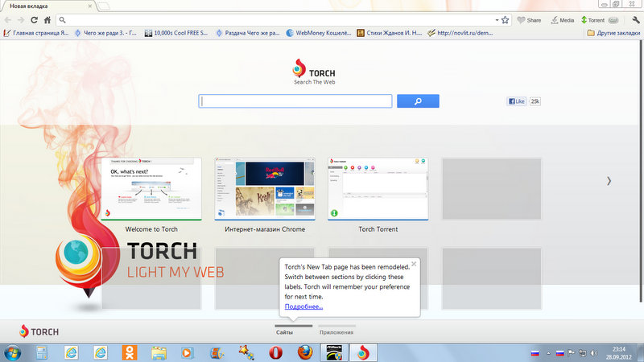This screenshot has height=362, width=644.
Task: Open a new tab with the plus button
Action: 105,6
